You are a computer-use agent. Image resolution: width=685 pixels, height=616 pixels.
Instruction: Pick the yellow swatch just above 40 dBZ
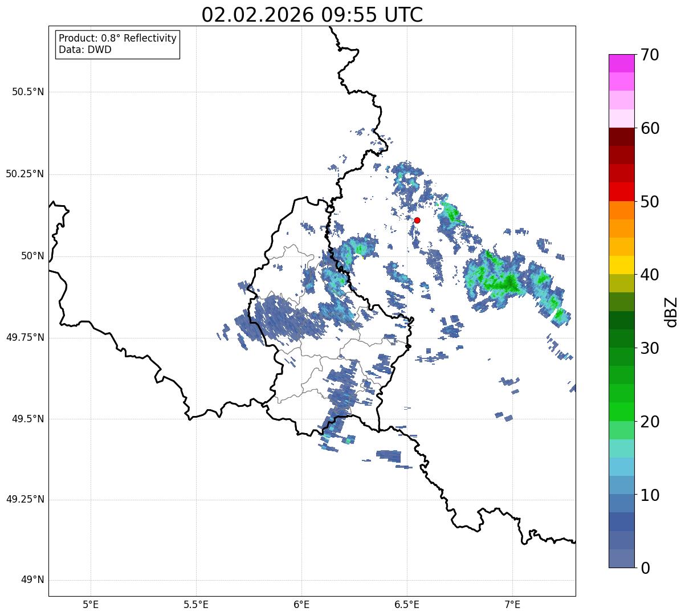621,265
